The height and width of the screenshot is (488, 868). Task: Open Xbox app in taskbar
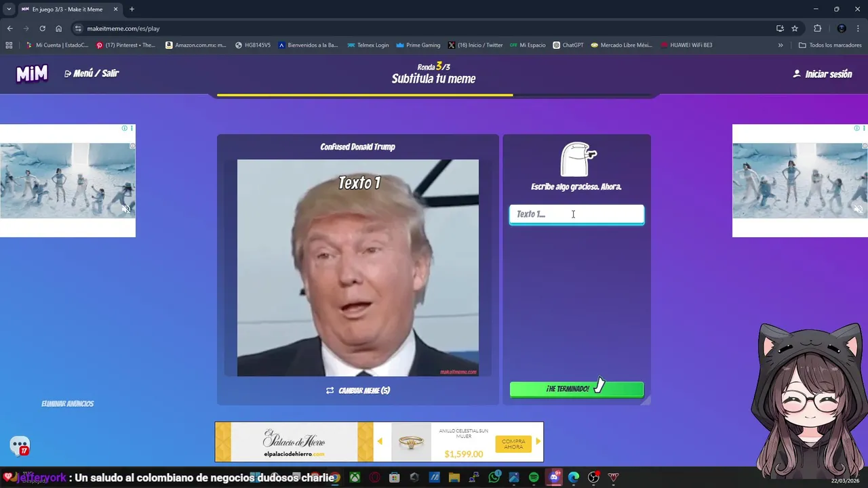click(355, 477)
